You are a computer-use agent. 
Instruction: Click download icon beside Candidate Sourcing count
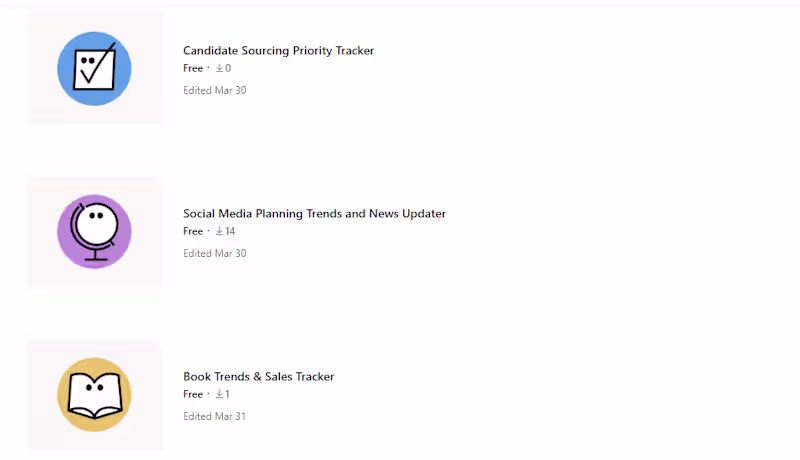point(219,68)
